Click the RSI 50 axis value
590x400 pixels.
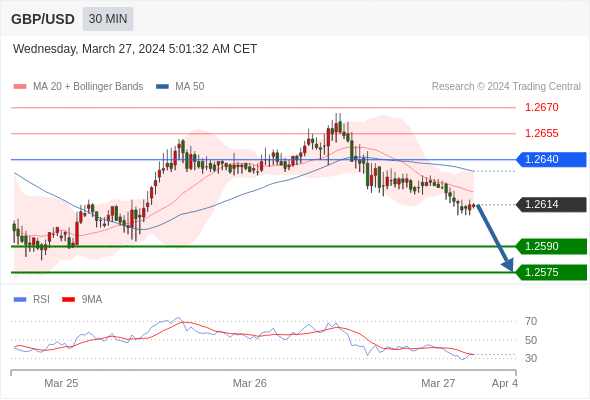pos(531,340)
